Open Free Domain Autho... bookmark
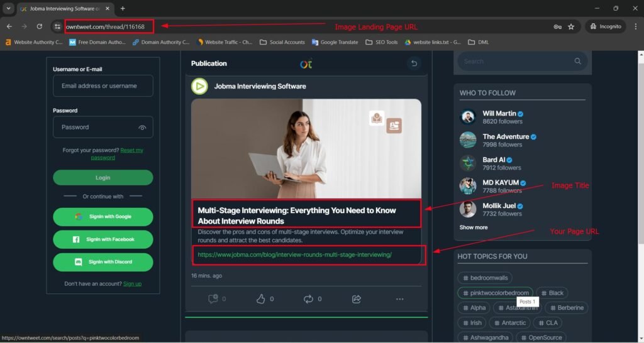The height and width of the screenshot is (343, 644). [x=97, y=42]
